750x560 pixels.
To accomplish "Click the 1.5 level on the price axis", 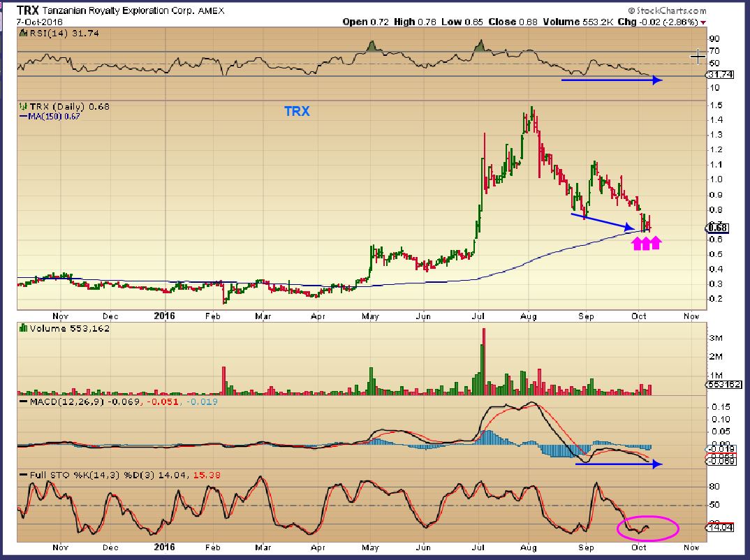I will point(716,105).
